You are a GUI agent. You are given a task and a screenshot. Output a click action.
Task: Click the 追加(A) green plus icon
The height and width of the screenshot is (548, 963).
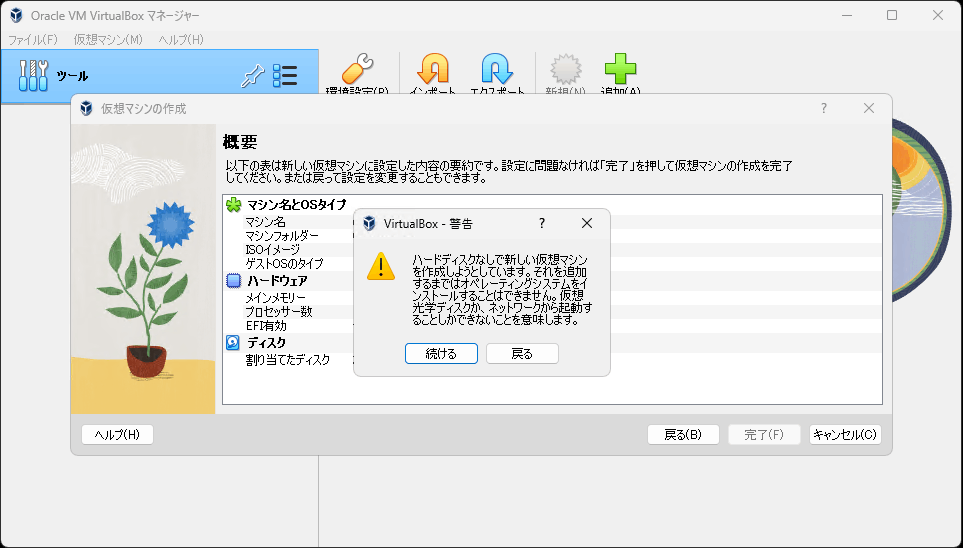coord(620,68)
